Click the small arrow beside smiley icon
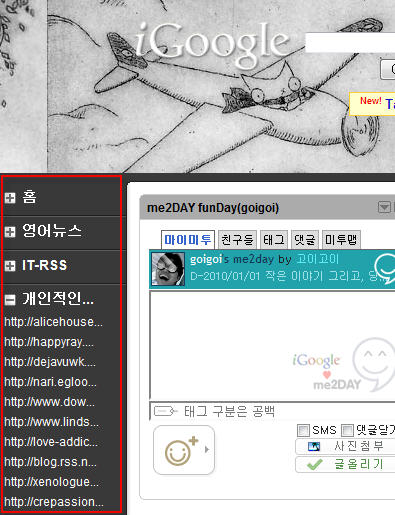 [207, 450]
